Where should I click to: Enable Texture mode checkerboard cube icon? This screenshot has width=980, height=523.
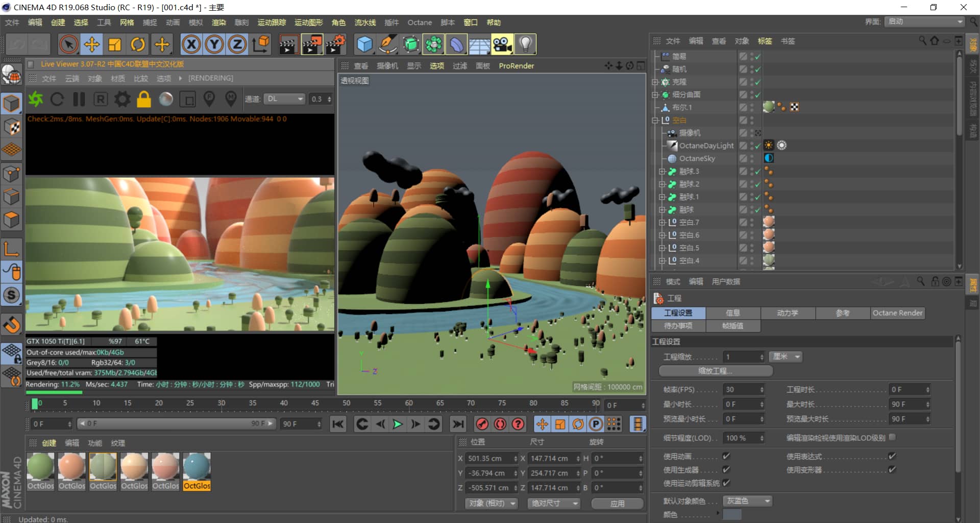11,127
